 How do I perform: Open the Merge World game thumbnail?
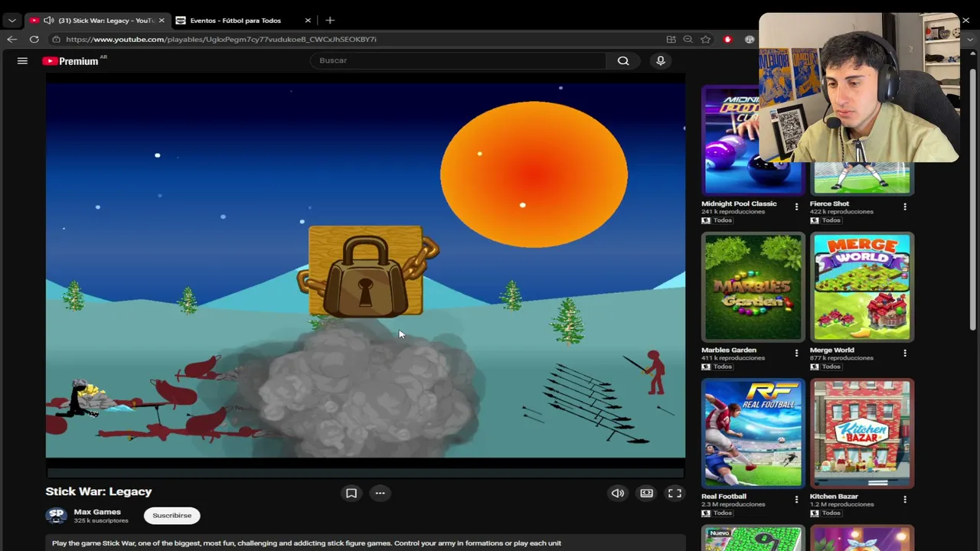(x=862, y=287)
